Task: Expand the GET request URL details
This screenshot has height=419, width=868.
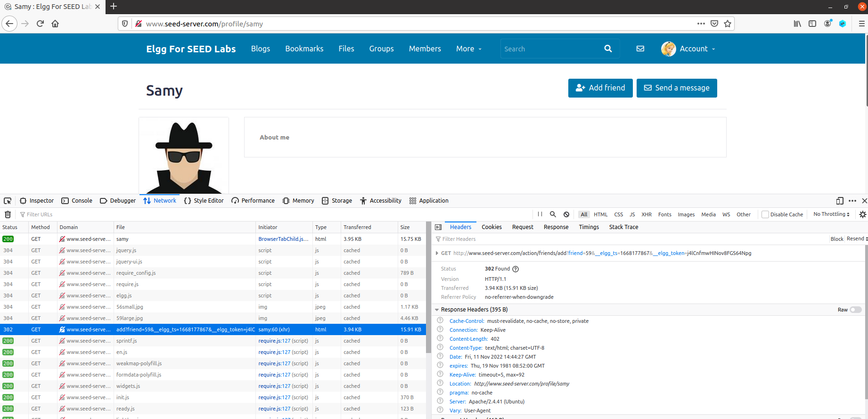Action: point(437,253)
